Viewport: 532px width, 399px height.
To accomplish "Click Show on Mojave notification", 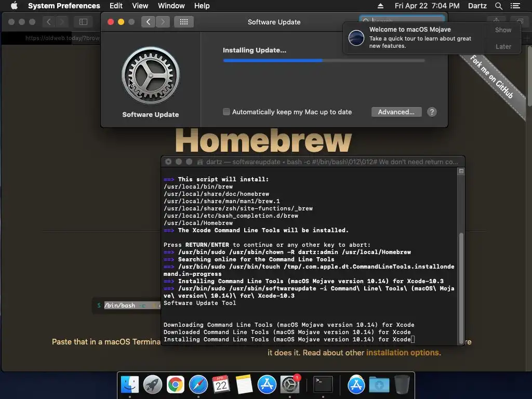I will tap(503, 30).
